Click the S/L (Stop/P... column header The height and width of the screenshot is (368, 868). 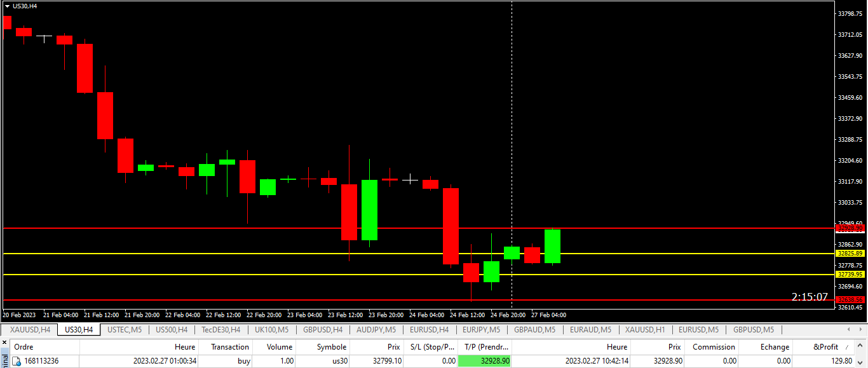click(x=431, y=347)
